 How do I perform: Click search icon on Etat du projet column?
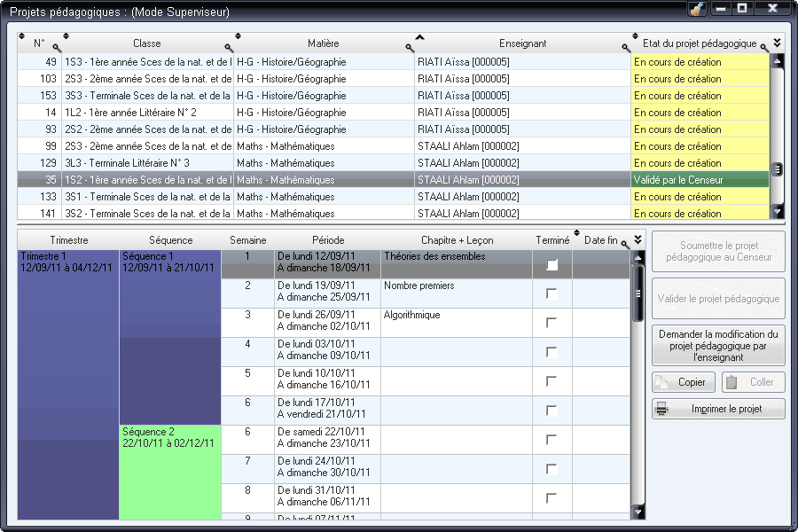(x=764, y=48)
